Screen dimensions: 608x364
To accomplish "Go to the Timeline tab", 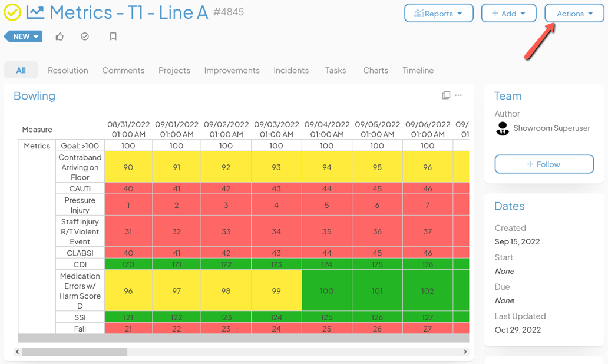I will coord(418,70).
